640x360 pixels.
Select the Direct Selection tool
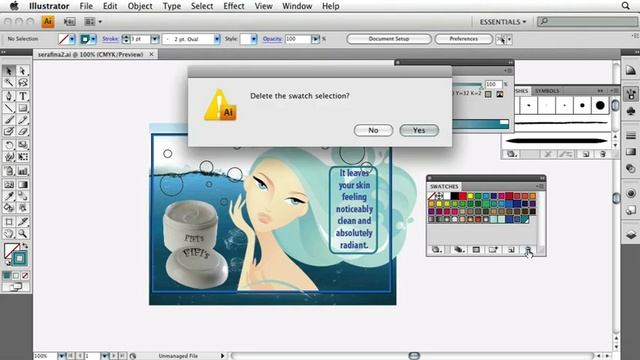click(x=23, y=71)
